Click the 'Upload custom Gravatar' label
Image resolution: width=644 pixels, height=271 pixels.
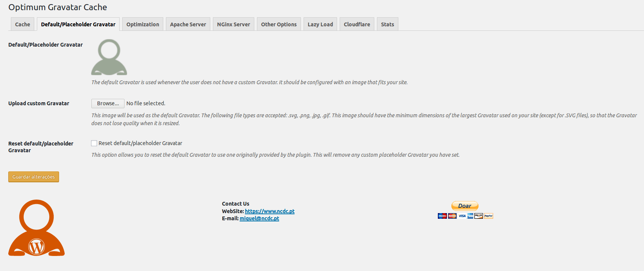coord(39,103)
